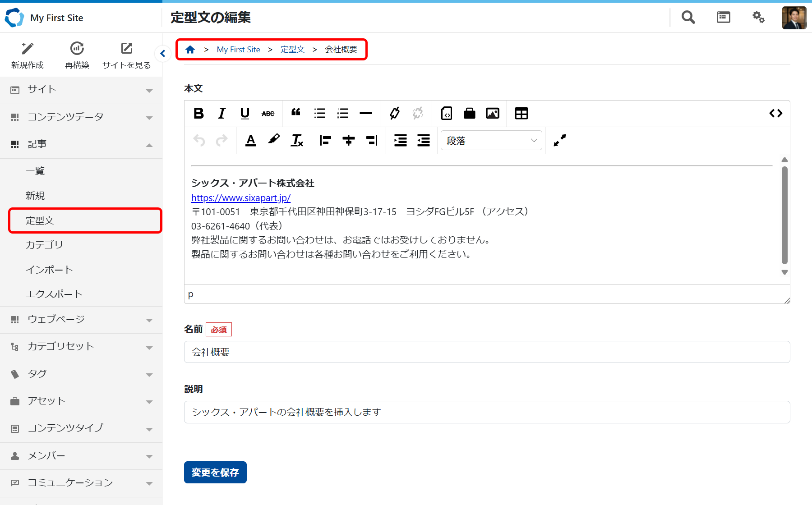Click the 変更を保存 button
812x505 pixels.
click(x=215, y=472)
